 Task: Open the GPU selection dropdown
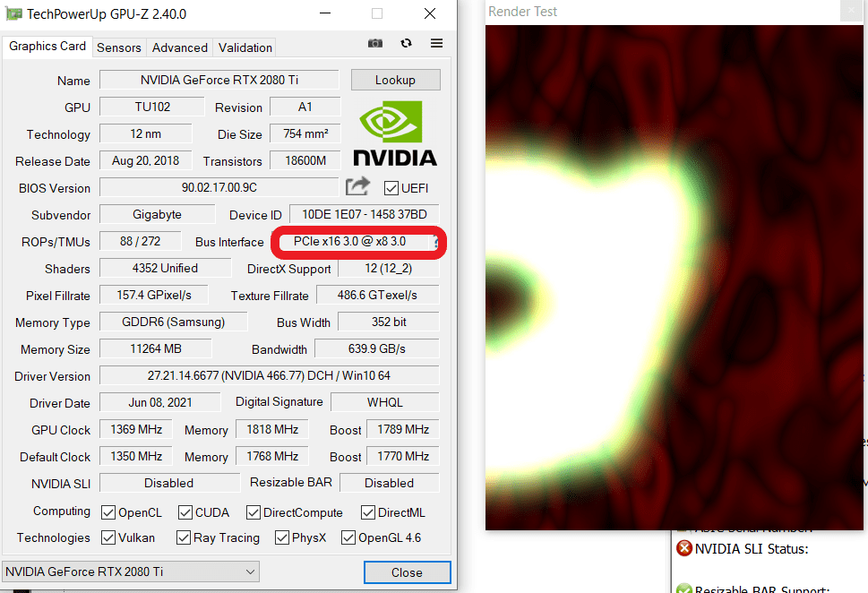[x=131, y=572]
